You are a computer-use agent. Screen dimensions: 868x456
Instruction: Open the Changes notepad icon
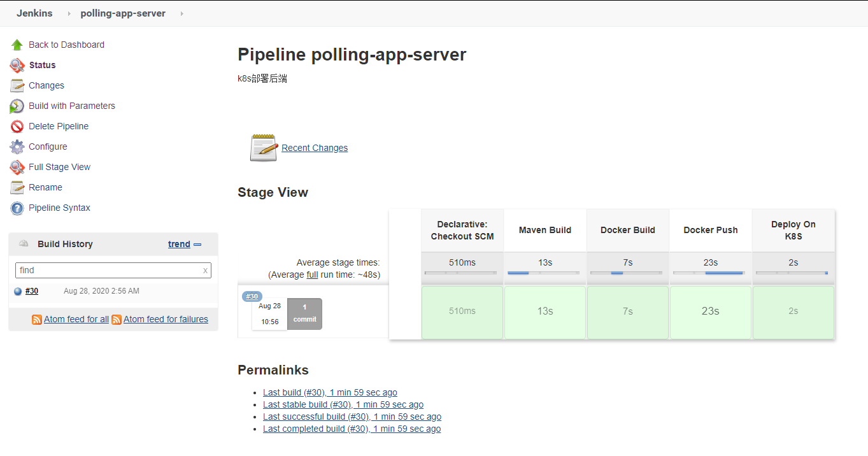17,85
